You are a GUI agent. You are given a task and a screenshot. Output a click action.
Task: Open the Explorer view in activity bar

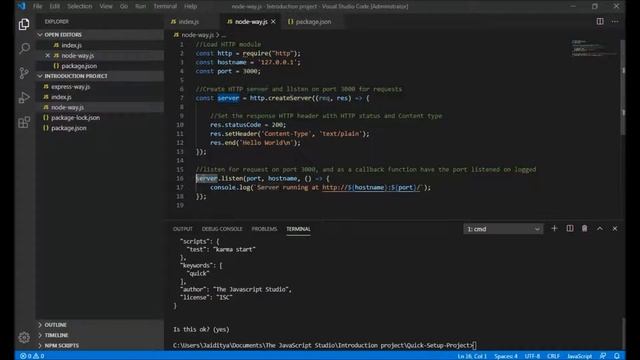coord(24,24)
